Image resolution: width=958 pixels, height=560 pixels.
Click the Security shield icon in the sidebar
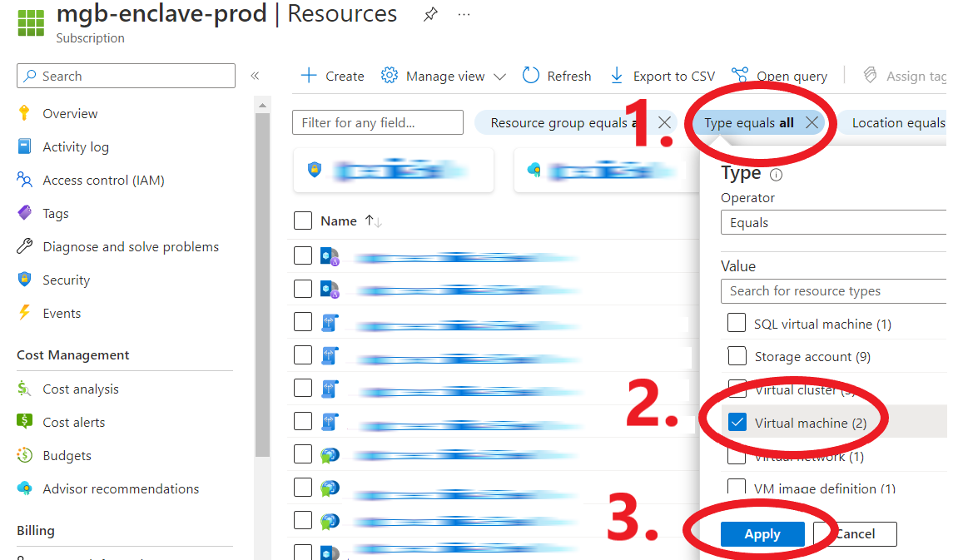point(24,280)
